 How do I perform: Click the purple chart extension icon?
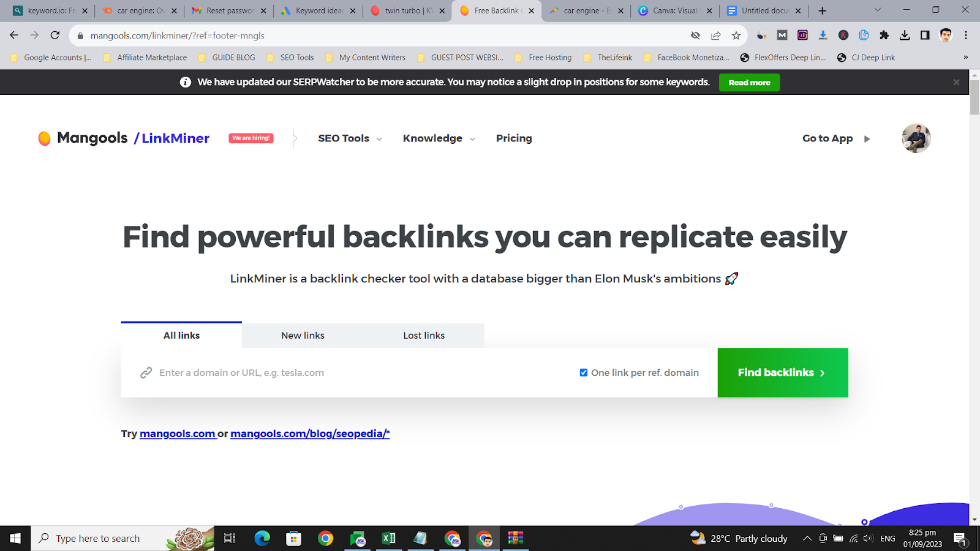point(802,36)
